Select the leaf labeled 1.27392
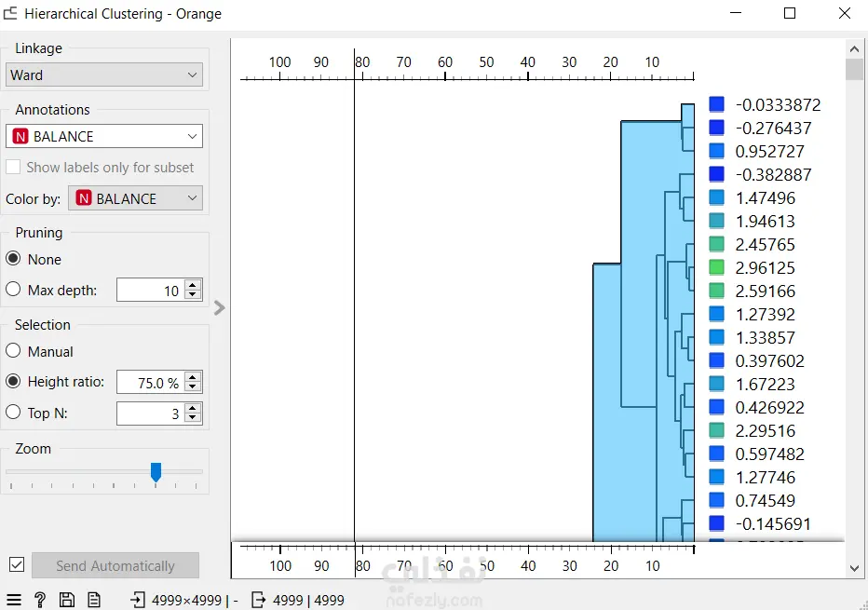 [765, 314]
